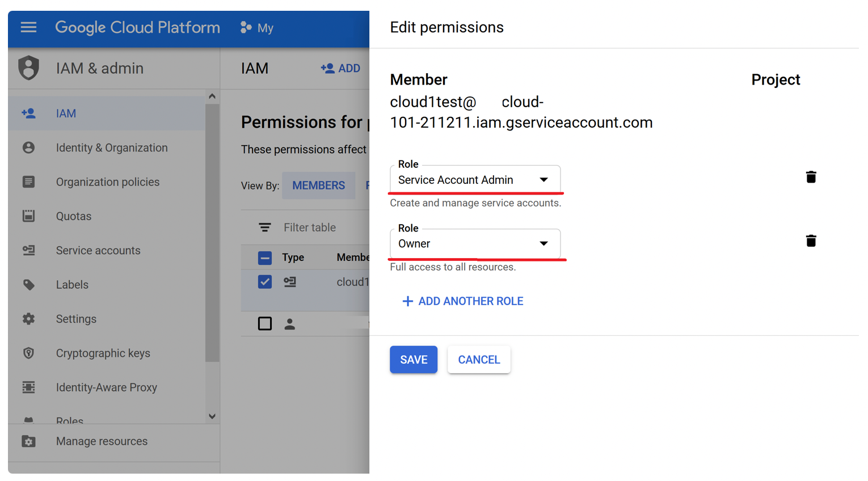Viewport: 868px width, 481px height.
Task: Click the plus icon beside Add Another Role
Action: coord(407,301)
